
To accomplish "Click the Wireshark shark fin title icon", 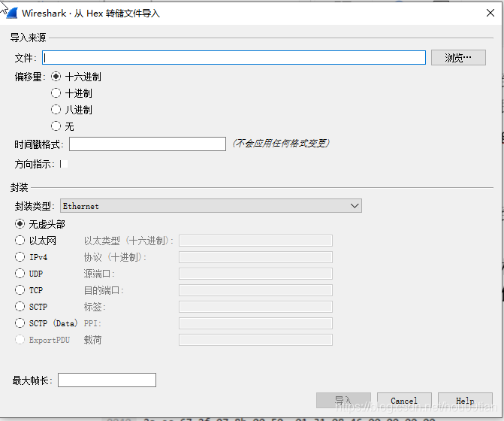I will 12,14.
